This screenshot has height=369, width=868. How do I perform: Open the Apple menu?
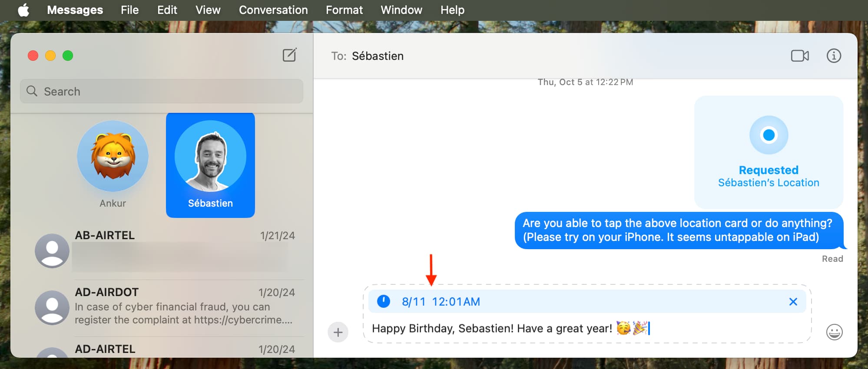(x=23, y=10)
